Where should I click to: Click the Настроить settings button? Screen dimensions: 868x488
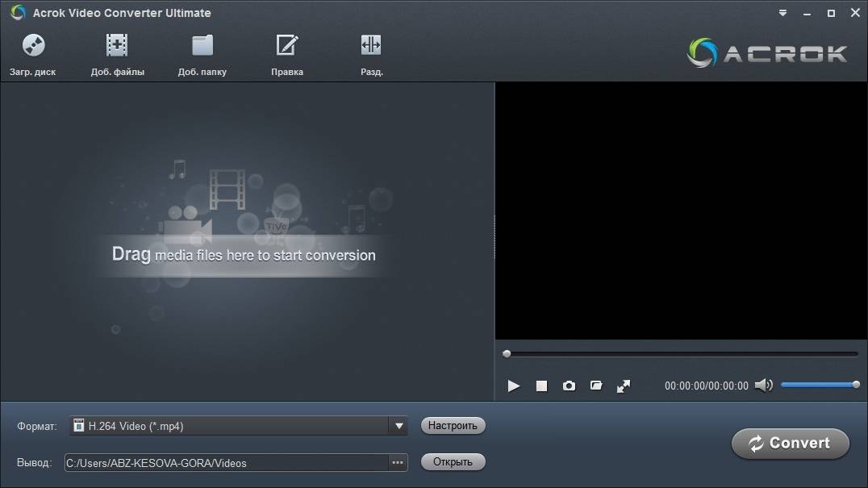453,425
